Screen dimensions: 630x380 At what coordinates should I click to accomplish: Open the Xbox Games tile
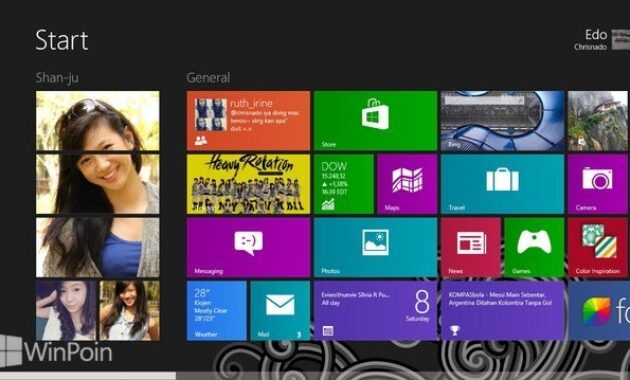point(534,247)
